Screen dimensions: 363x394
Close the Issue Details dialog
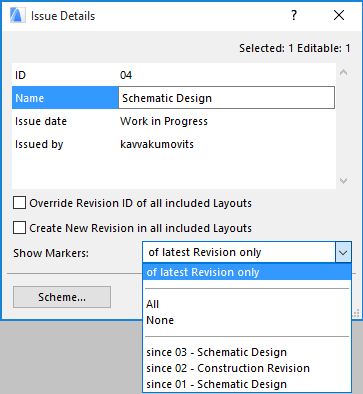(x=339, y=15)
